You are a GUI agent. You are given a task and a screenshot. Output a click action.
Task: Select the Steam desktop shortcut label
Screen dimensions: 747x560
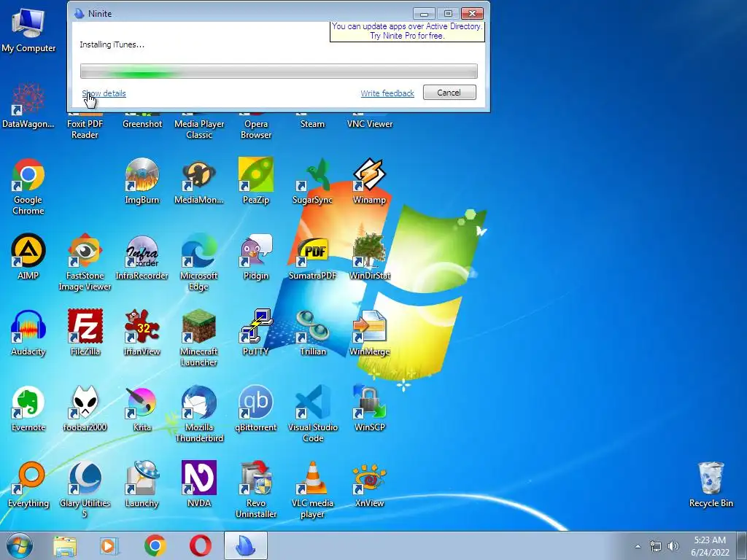[x=312, y=124]
